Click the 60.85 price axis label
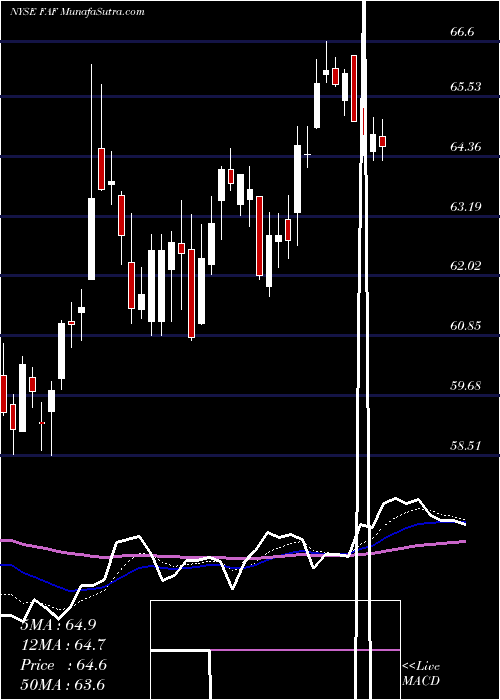500x700 pixels. pos(466,325)
